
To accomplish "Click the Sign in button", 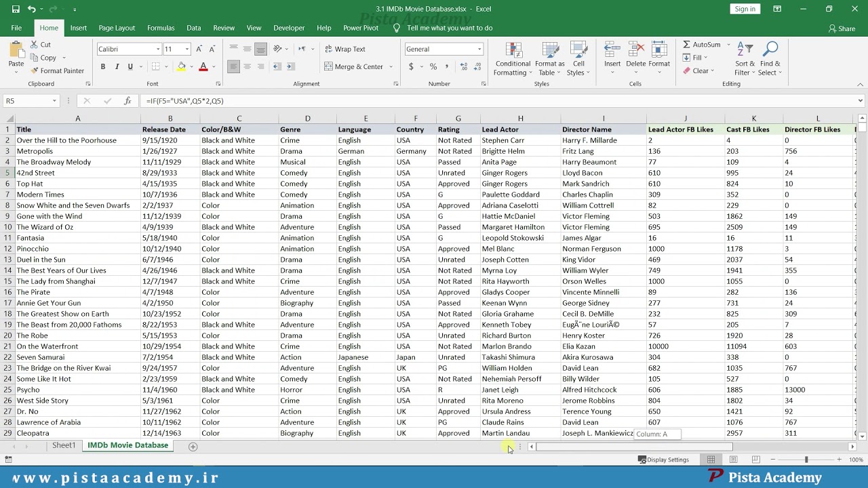I will coord(745,9).
